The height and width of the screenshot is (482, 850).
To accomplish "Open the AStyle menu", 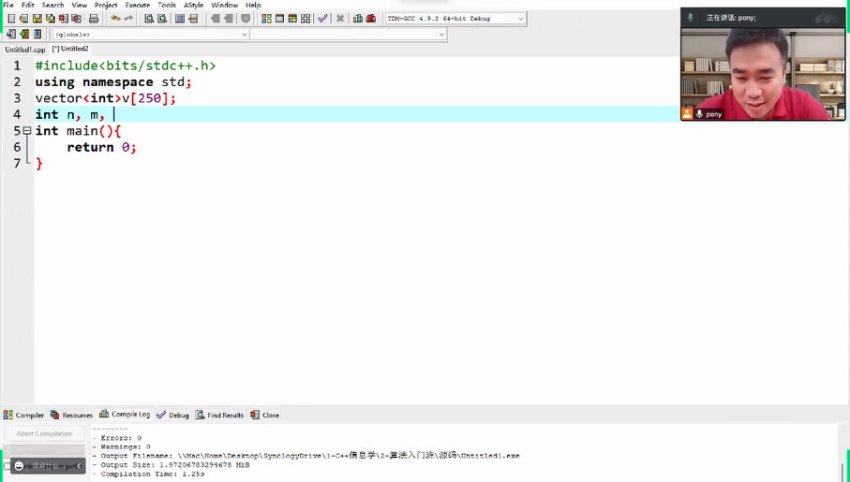I will pos(193,5).
